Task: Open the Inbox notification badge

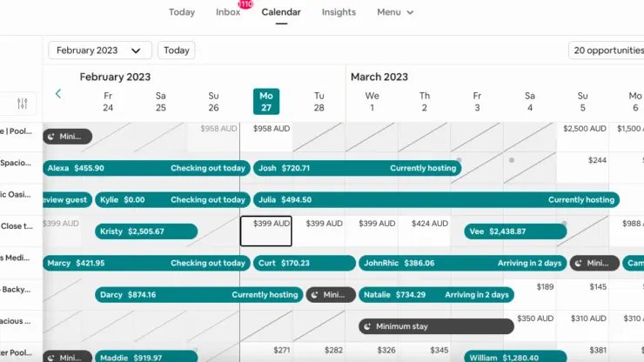Action: pos(245,4)
